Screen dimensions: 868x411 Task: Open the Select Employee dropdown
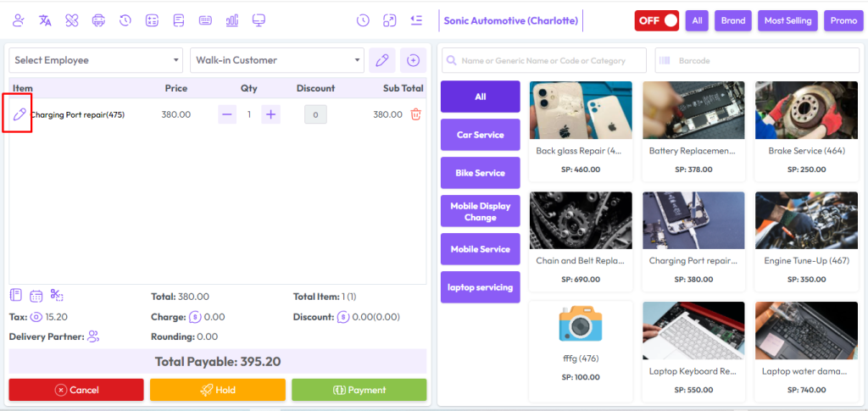(96, 60)
